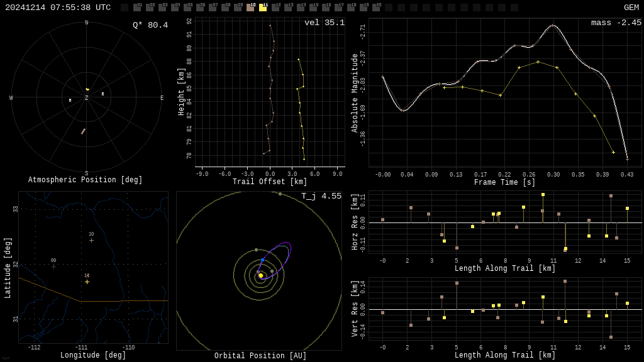Click station 10 cross marker on map

tap(91, 240)
